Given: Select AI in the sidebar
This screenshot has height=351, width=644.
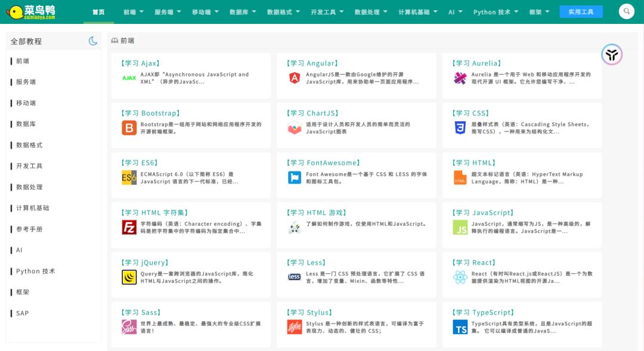Looking at the screenshot, I should (x=19, y=250).
